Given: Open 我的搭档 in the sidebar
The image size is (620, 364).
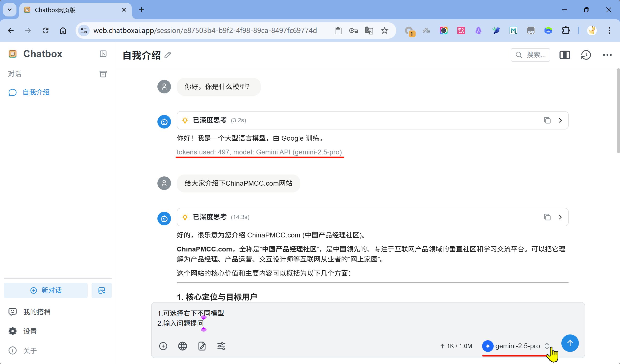Looking at the screenshot, I should 37,312.
